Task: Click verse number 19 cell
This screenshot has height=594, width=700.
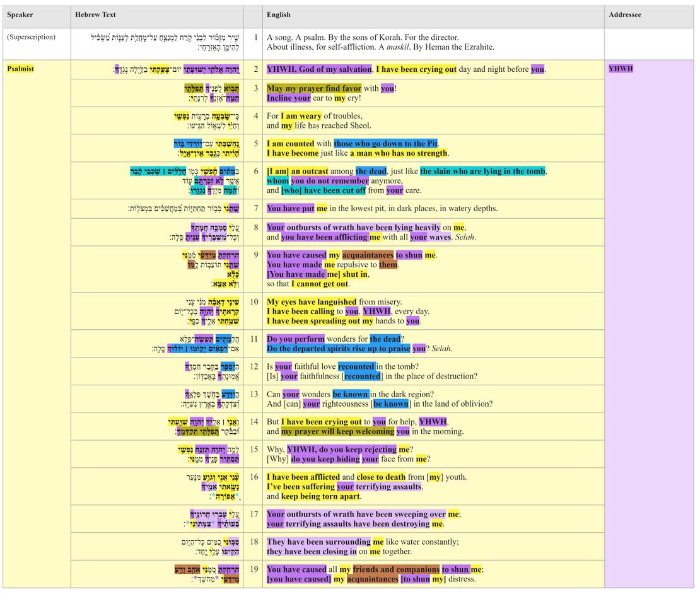Action: (254, 569)
